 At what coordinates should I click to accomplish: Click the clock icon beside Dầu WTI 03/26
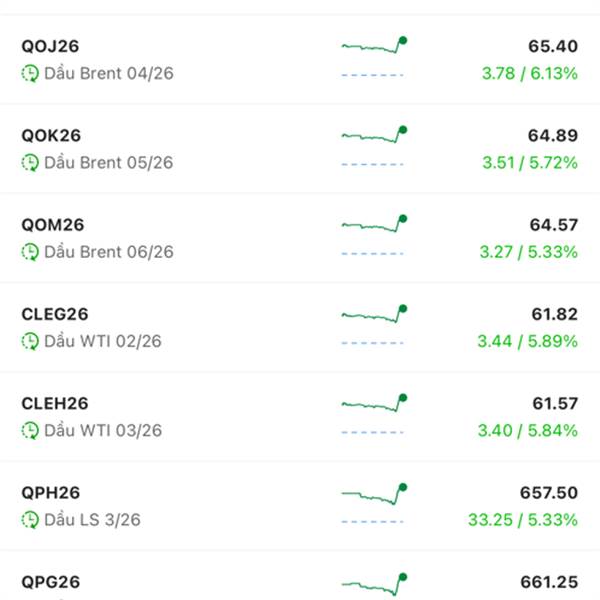click(30, 430)
